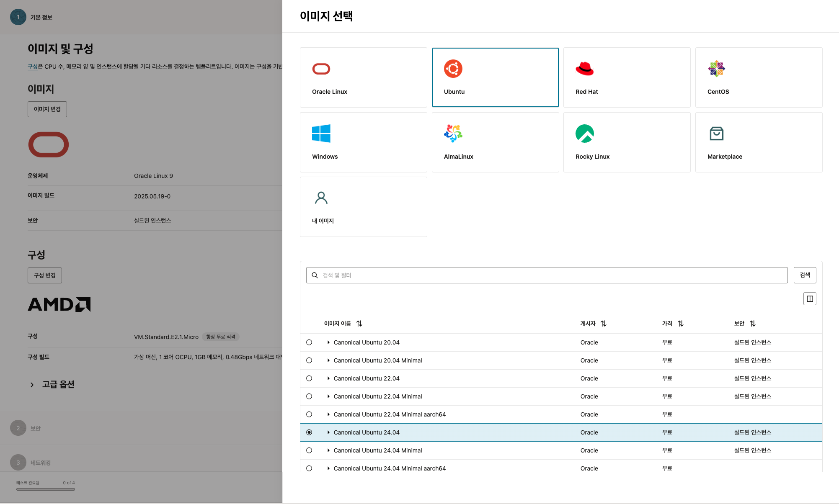Select the AlmaLinux logo icon
Image resolution: width=839 pixels, height=504 pixels.
click(453, 134)
